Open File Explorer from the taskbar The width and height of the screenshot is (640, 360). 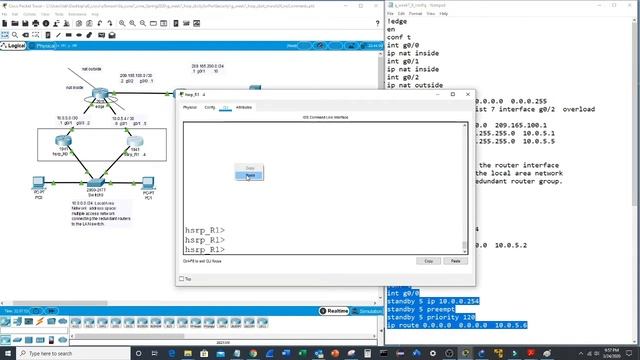click(188, 353)
